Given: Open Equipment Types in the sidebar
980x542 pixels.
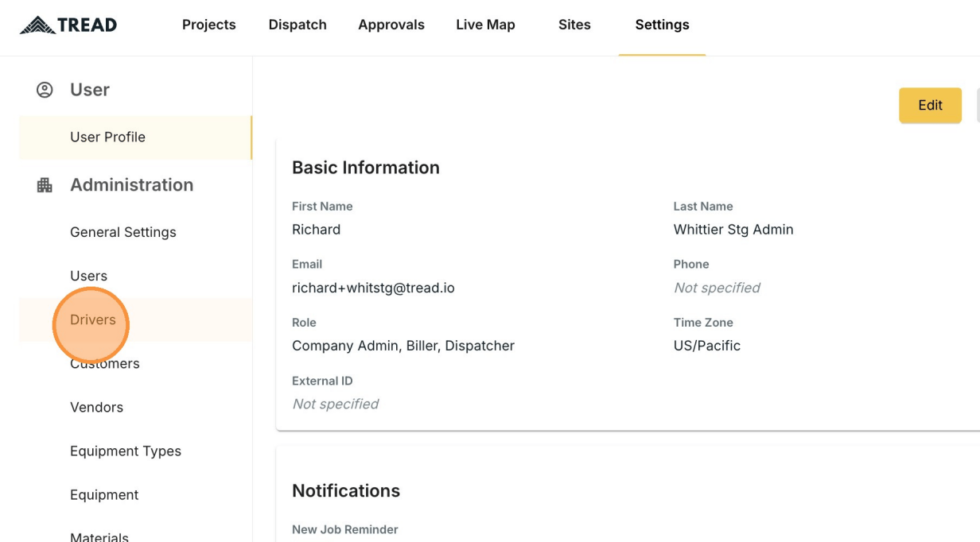Looking at the screenshot, I should [x=135, y=451].
